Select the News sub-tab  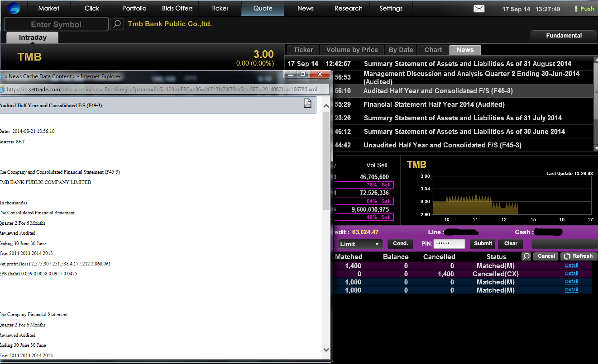click(465, 50)
